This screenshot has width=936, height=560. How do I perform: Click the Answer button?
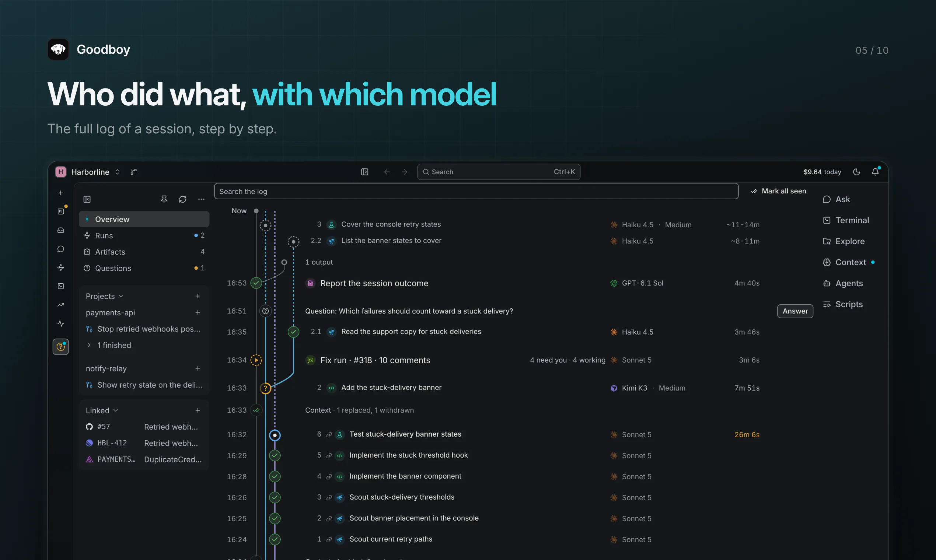795,311
